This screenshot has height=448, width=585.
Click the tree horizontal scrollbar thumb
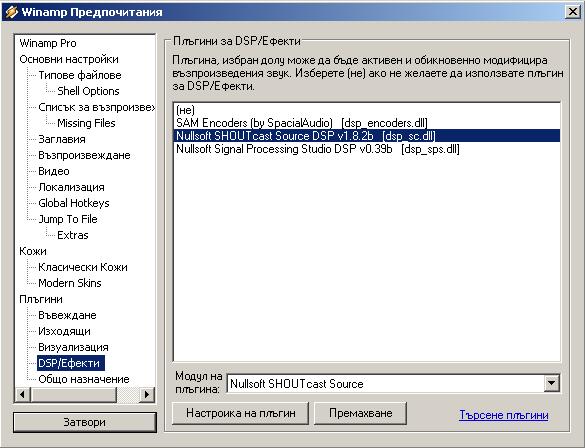coord(73,394)
